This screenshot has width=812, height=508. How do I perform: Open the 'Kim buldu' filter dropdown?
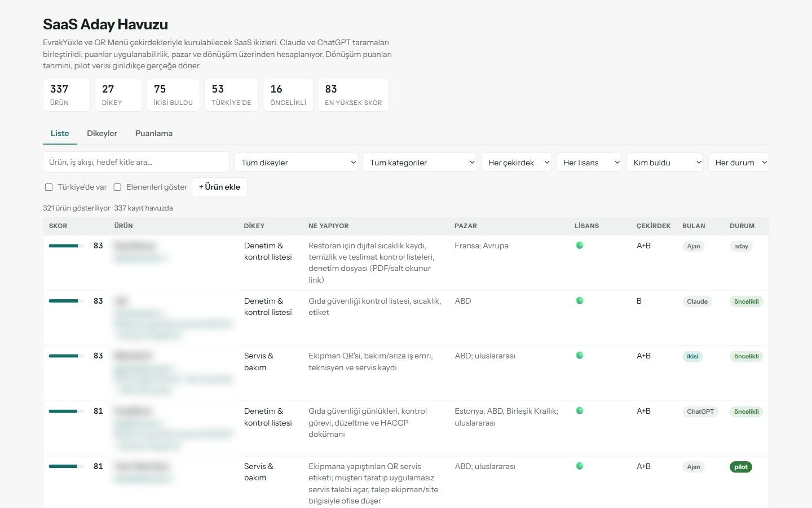click(665, 163)
